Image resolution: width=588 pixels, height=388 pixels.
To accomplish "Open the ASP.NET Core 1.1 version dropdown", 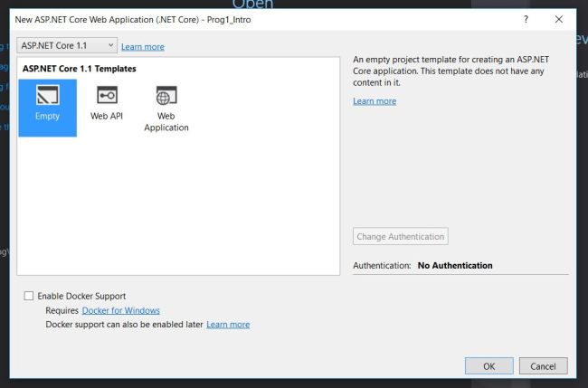I will (67, 45).
